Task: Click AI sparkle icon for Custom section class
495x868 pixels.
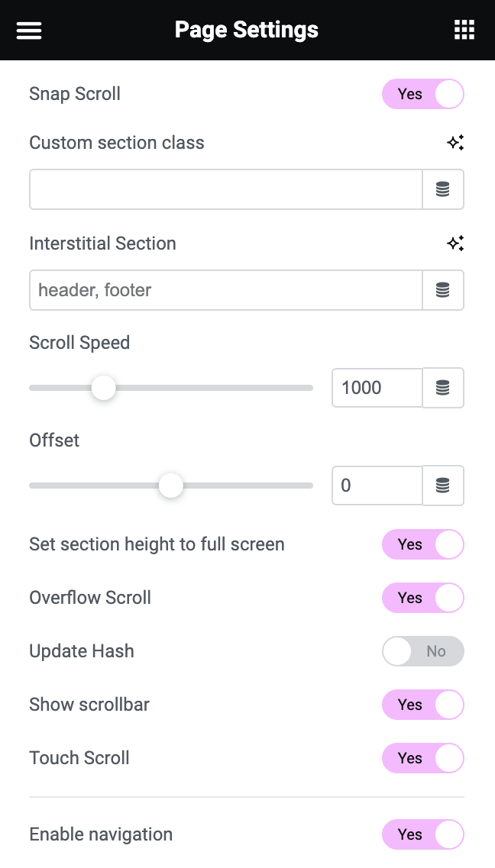Action: pyautogui.click(x=455, y=143)
